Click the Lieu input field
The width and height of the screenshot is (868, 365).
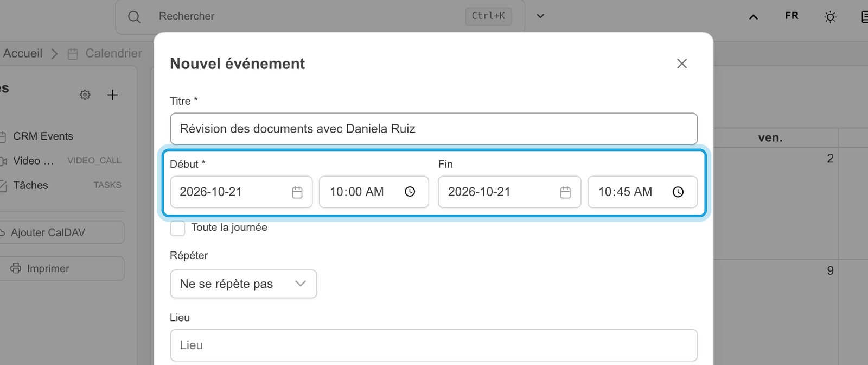[433, 345]
